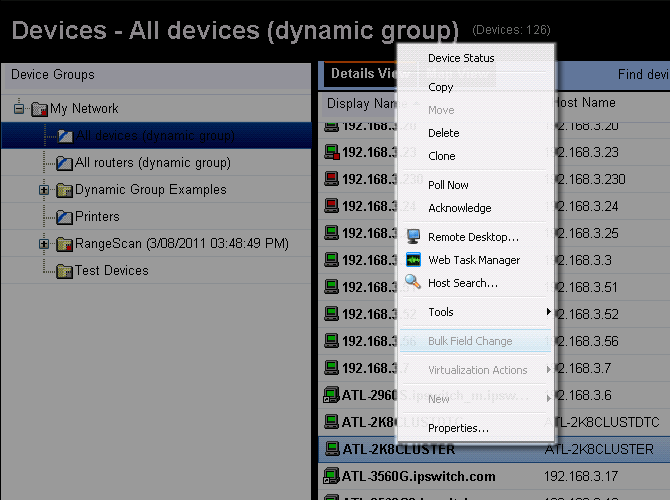Click the Remote Desktop monitor icon
Screen dimensions: 670x500
(x=413, y=236)
